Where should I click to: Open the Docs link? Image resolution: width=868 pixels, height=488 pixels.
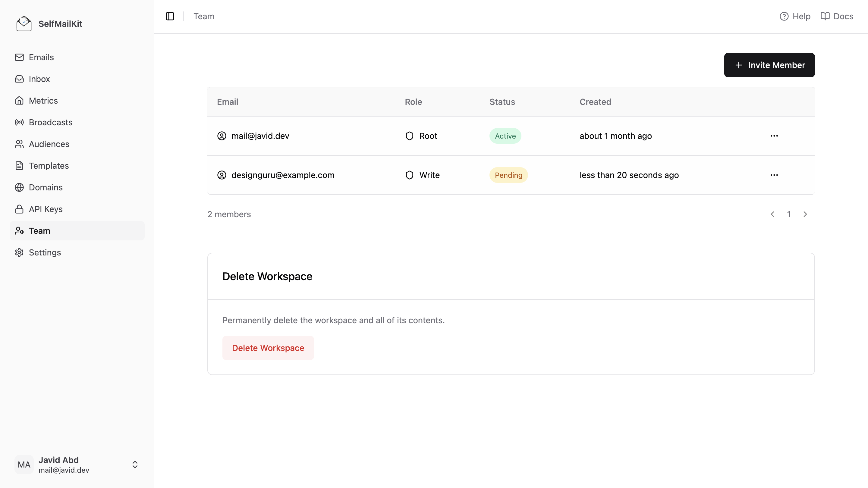837,16
